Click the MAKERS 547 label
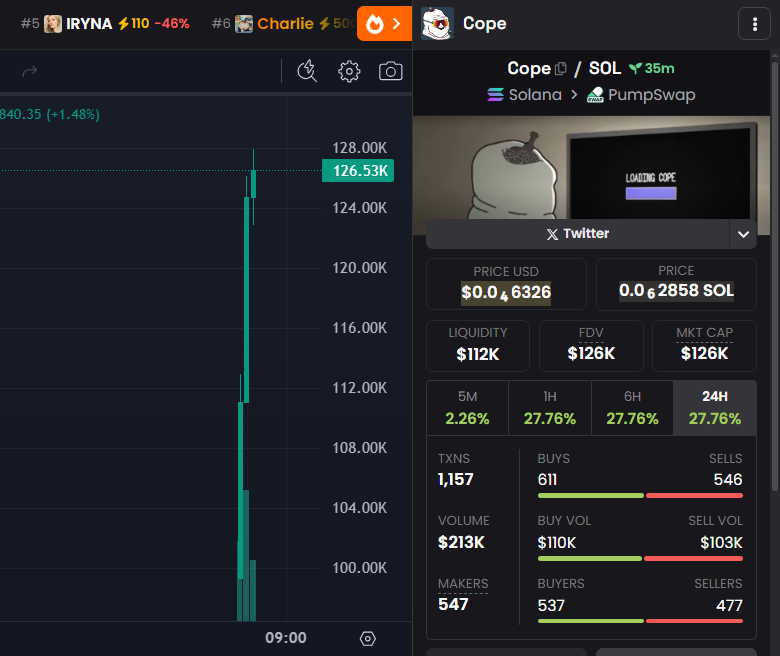Viewport: 780px width, 656px height. 463,595
